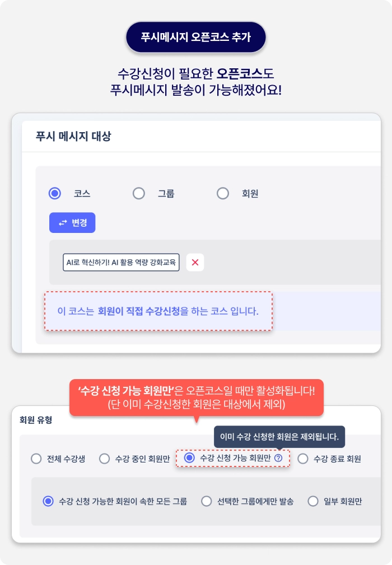Select 수강 중인 회원만 option
Screen dimensions: 392x565
pyautogui.click(x=105, y=459)
